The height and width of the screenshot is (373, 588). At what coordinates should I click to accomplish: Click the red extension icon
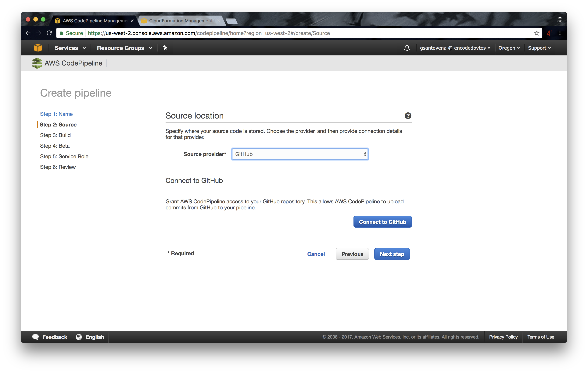point(549,33)
